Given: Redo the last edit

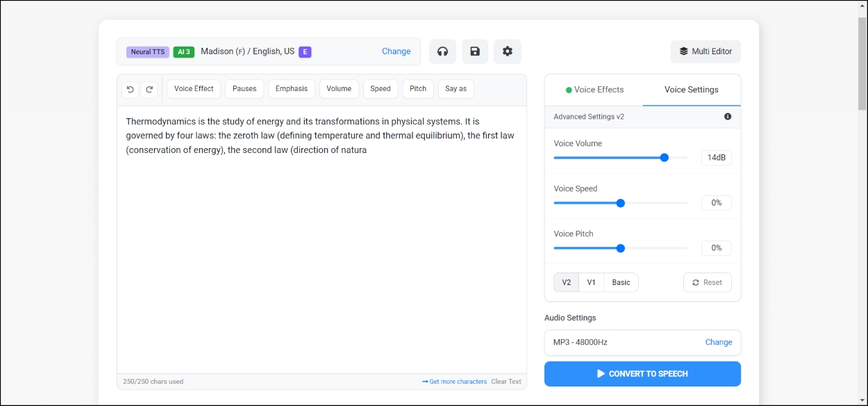Looking at the screenshot, I should tap(149, 89).
